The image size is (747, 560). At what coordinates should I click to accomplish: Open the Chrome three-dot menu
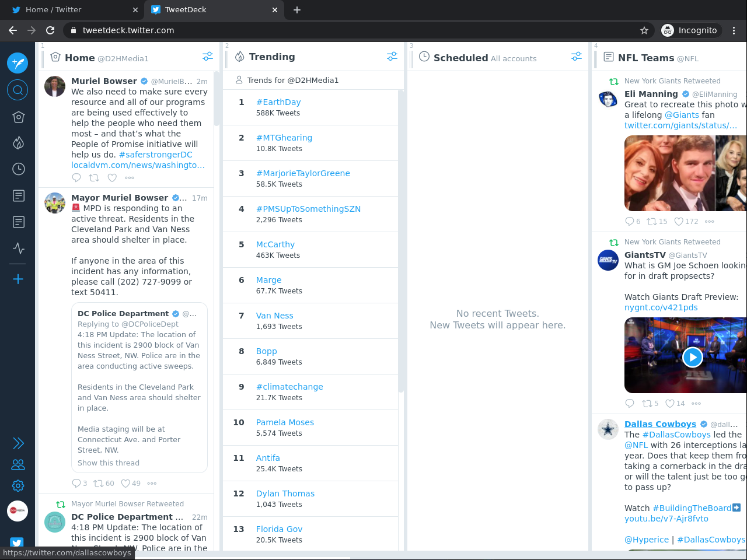(x=734, y=30)
